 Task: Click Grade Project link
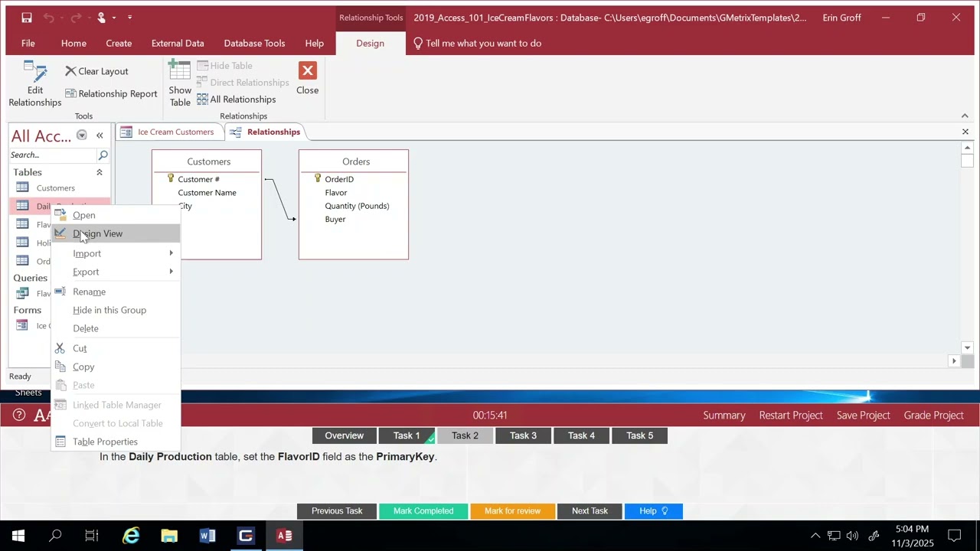pyautogui.click(x=933, y=415)
